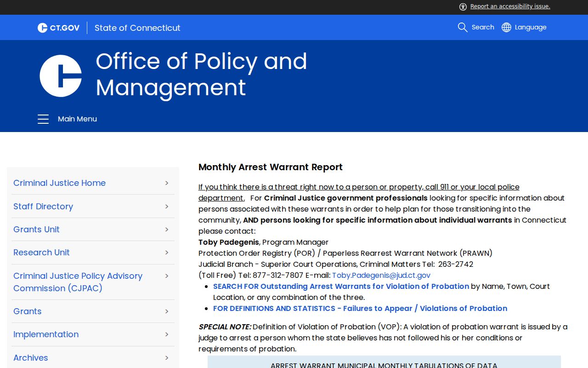Open the Main Menu label
Viewport: 588px width, 368px height.
[x=77, y=119]
